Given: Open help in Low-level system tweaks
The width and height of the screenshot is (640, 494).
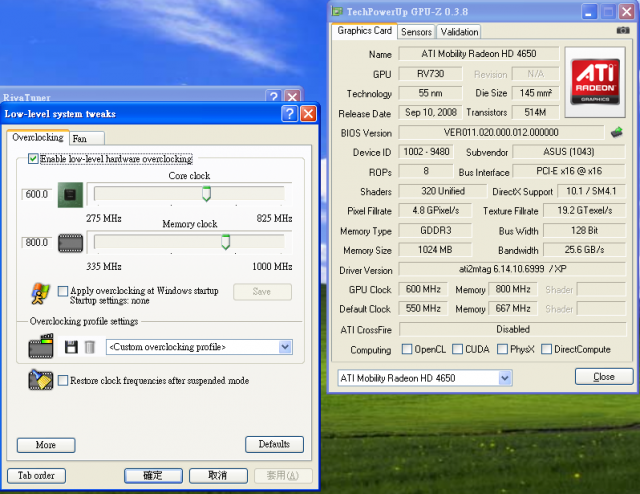Looking at the screenshot, I should pos(289,113).
